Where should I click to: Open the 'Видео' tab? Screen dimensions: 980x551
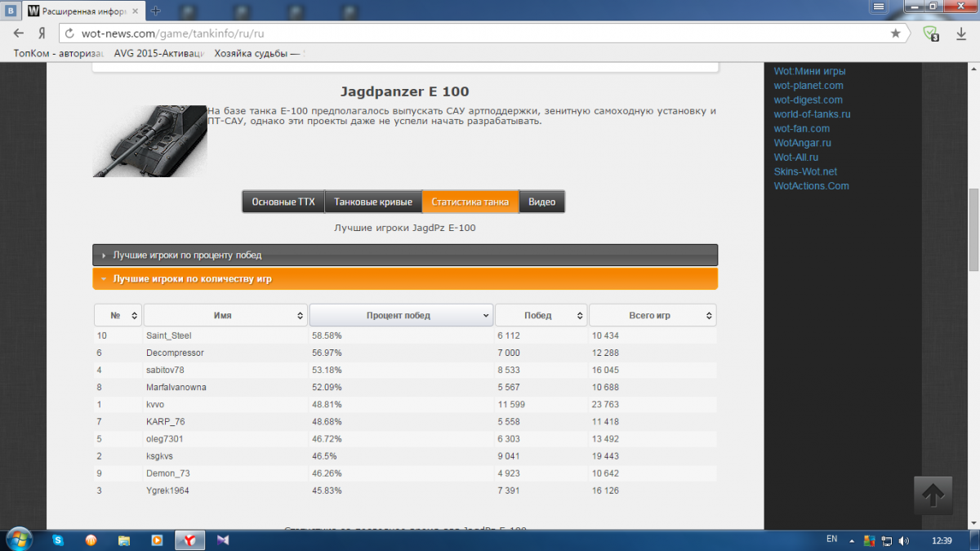[x=541, y=202]
